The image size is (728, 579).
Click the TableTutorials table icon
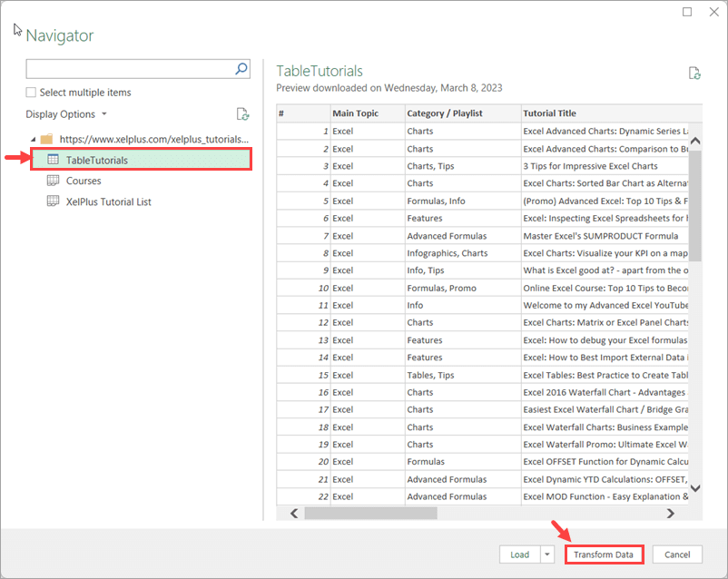tap(53, 161)
